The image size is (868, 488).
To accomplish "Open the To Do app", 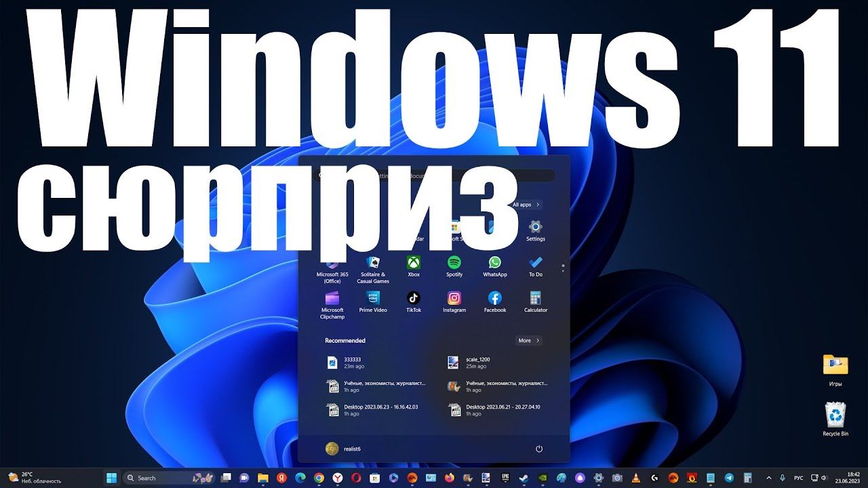I will pos(536,266).
